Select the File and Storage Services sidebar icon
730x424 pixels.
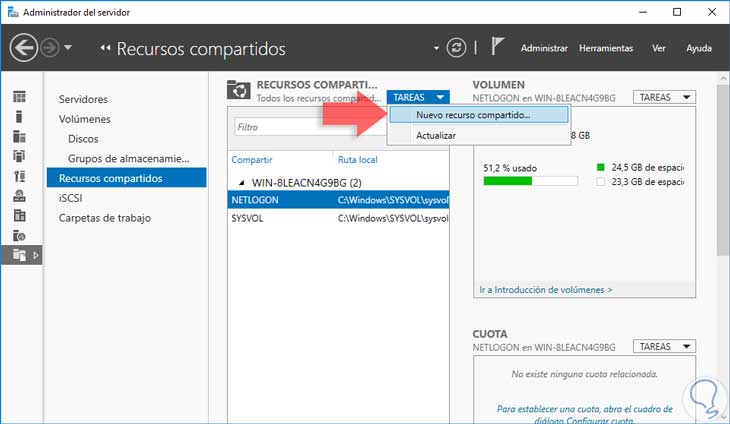(19, 255)
